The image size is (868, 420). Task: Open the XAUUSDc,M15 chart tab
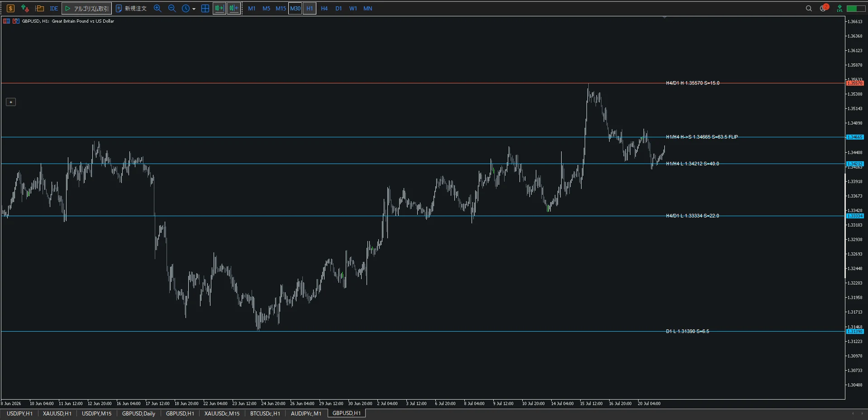[222, 413]
